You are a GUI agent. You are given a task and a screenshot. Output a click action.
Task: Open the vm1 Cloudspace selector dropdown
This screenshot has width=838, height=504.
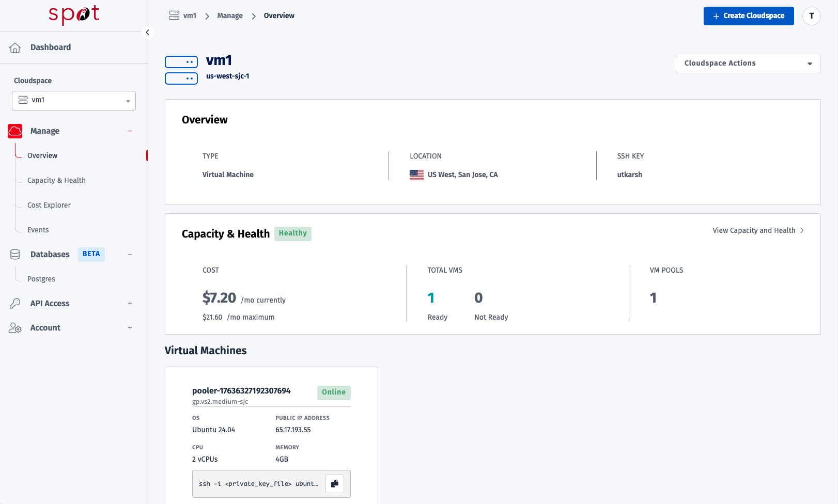[74, 101]
